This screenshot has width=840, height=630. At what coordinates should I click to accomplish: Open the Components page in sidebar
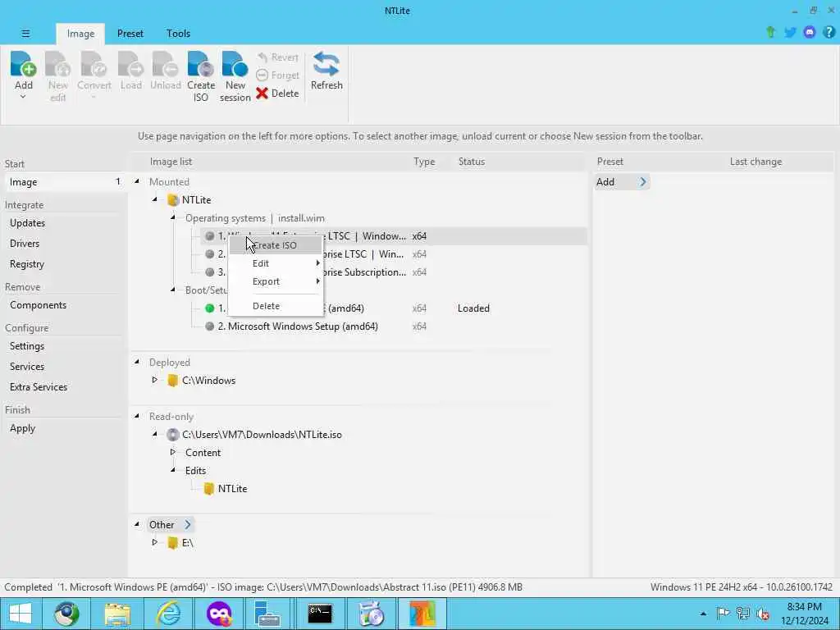tap(38, 305)
